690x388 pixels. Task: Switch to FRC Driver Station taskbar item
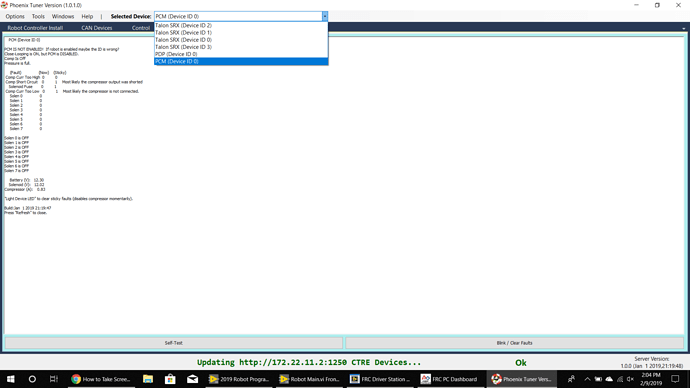click(381, 379)
